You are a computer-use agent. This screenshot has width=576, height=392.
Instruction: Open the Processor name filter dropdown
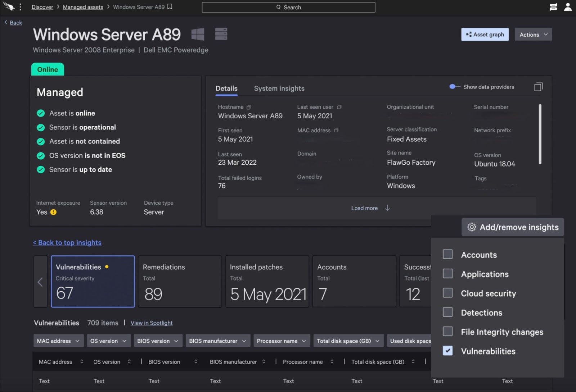click(281, 341)
